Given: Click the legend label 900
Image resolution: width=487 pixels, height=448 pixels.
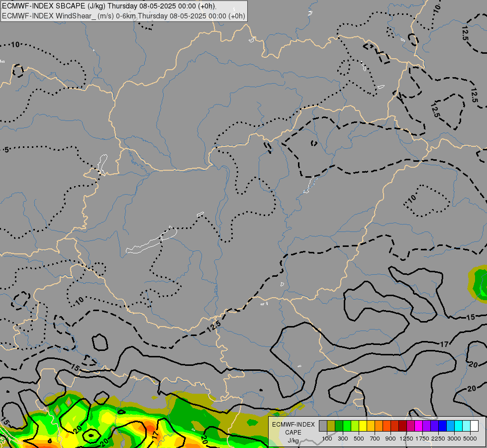Looking at the screenshot, I should pos(390,439).
